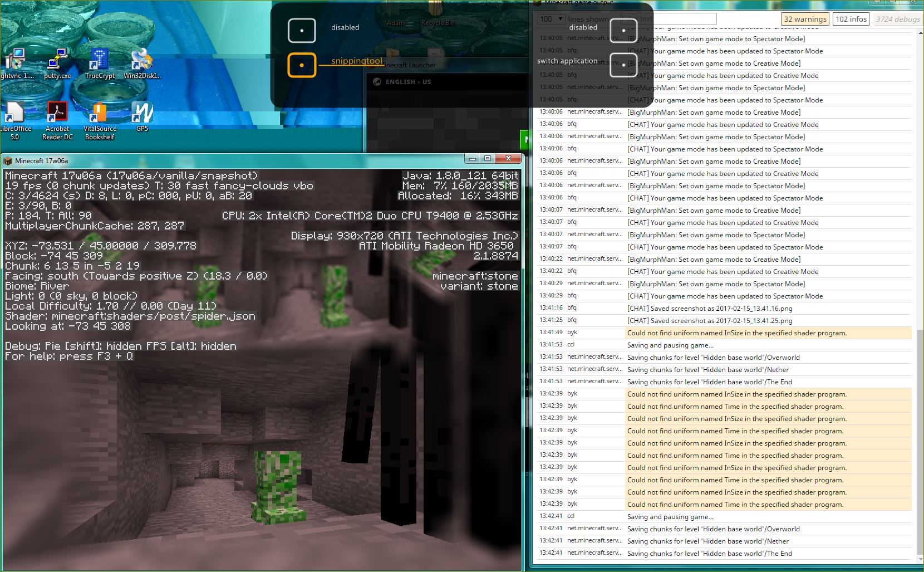Viewport: 924px width, 572px height.
Task: Select the orange snippingtool overlay box
Action: tap(302, 65)
